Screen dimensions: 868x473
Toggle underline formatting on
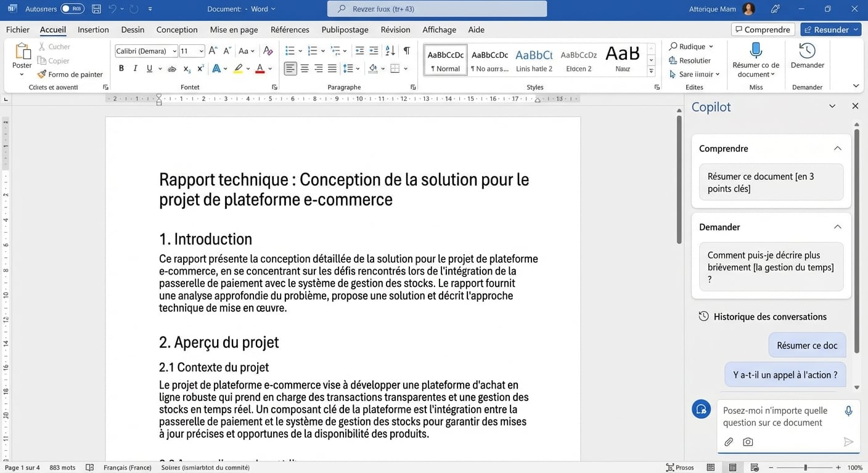click(149, 68)
